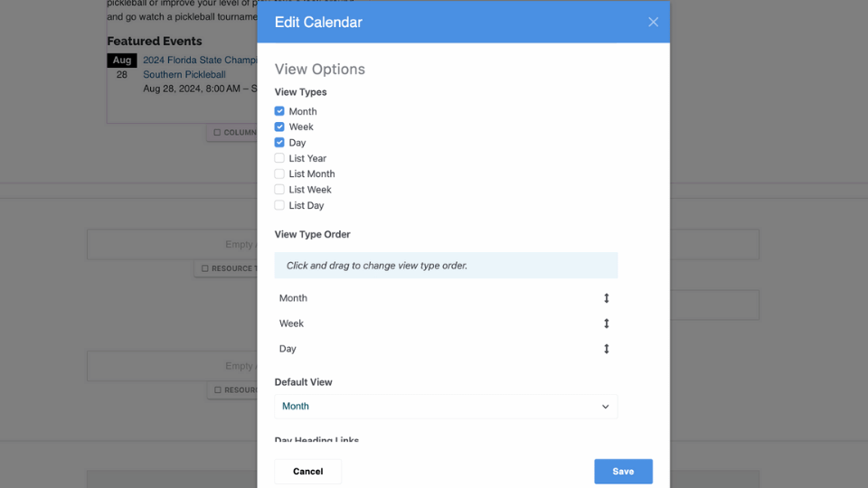Check the List Month checkbox

279,174
